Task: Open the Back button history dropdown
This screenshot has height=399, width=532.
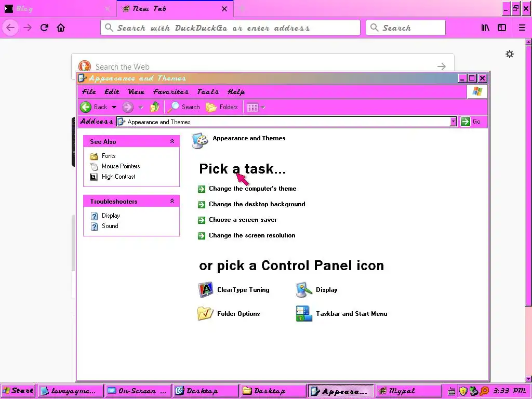Action: click(114, 107)
